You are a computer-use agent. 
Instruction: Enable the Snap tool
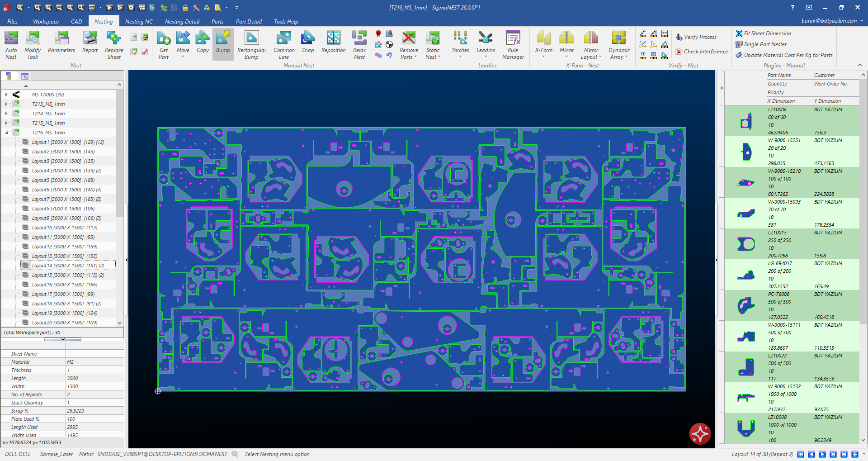pyautogui.click(x=308, y=42)
